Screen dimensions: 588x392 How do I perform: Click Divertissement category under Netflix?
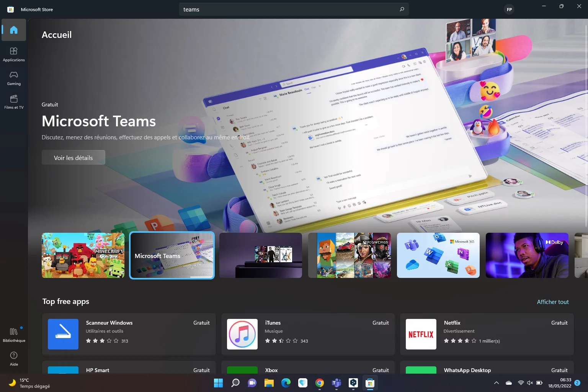(459, 331)
